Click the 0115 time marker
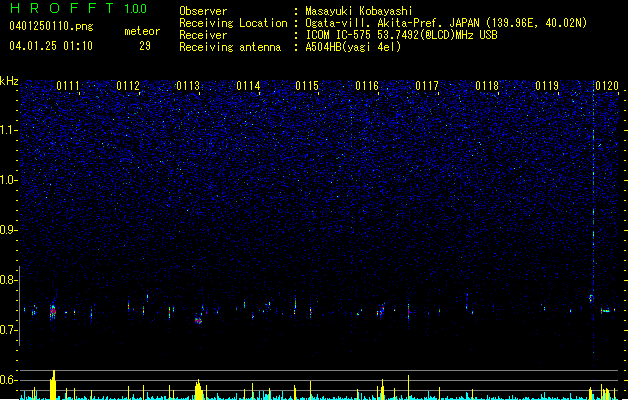 point(307,86)
